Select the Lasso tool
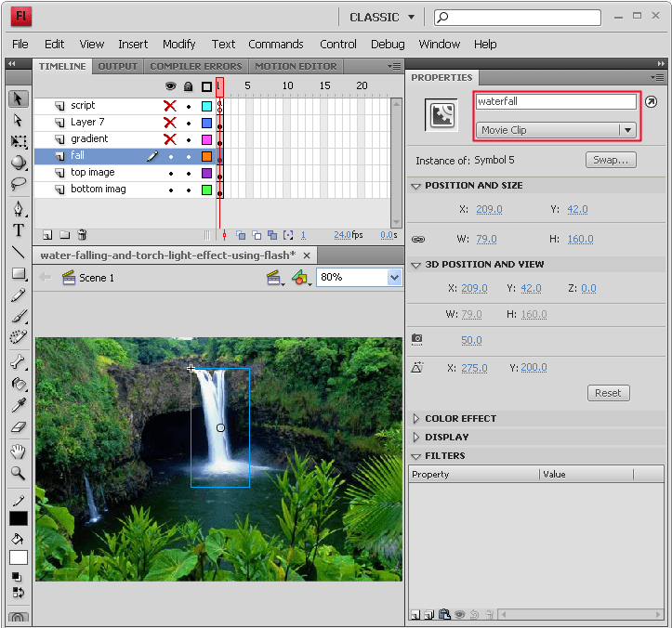 pos(18,183)
